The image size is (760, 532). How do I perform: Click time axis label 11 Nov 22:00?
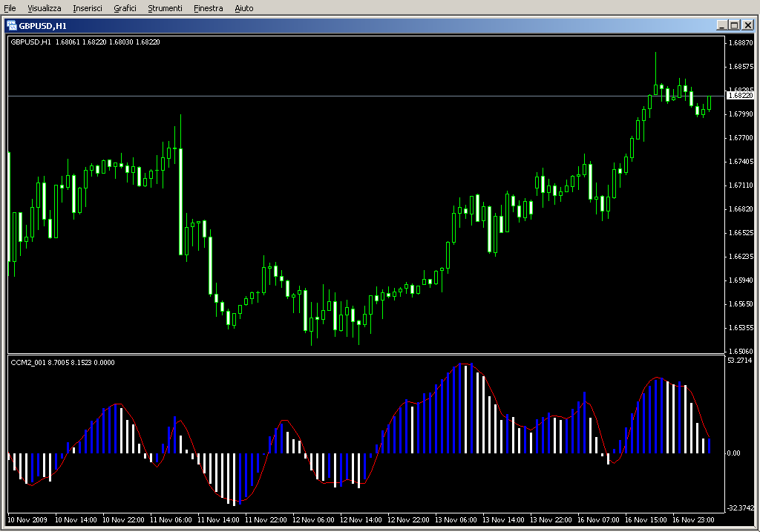pos(266,520)
